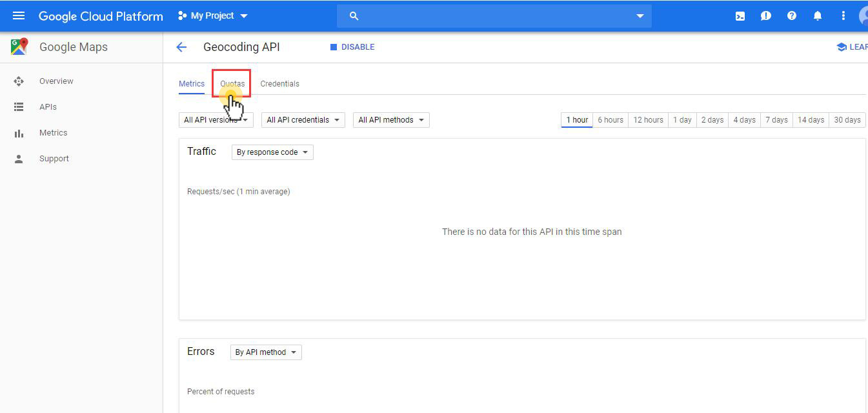Viewport: 868px width, 413px height.
Task: Open Traffic By response code dropdown
Action: point(272,152)
